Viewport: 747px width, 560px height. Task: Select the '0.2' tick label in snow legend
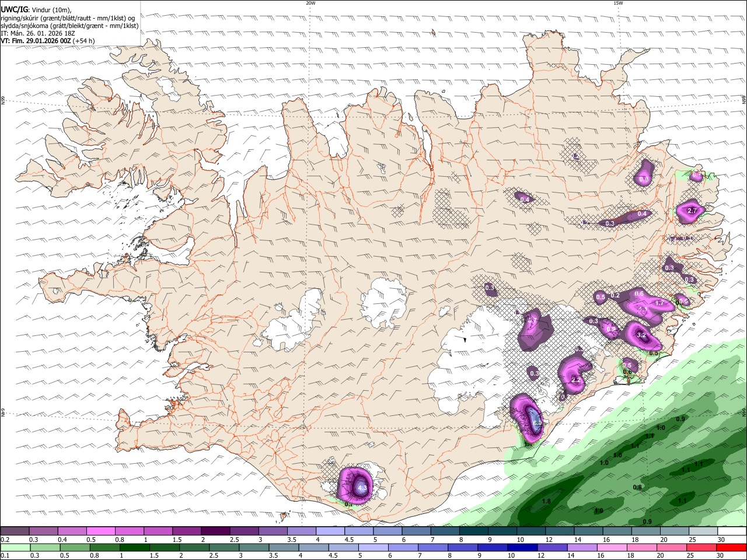(5, 540)
